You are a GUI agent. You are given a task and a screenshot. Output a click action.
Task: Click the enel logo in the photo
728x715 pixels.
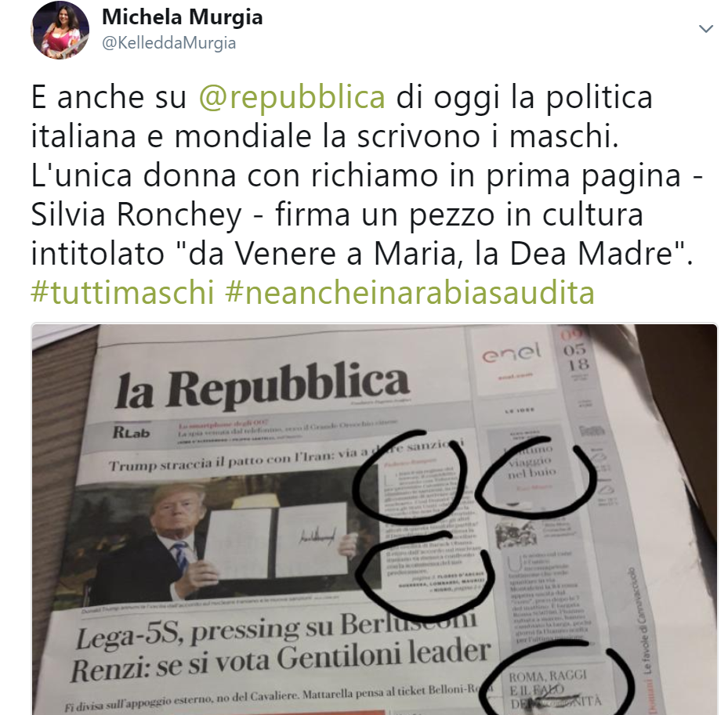click(x=512, y=354)
